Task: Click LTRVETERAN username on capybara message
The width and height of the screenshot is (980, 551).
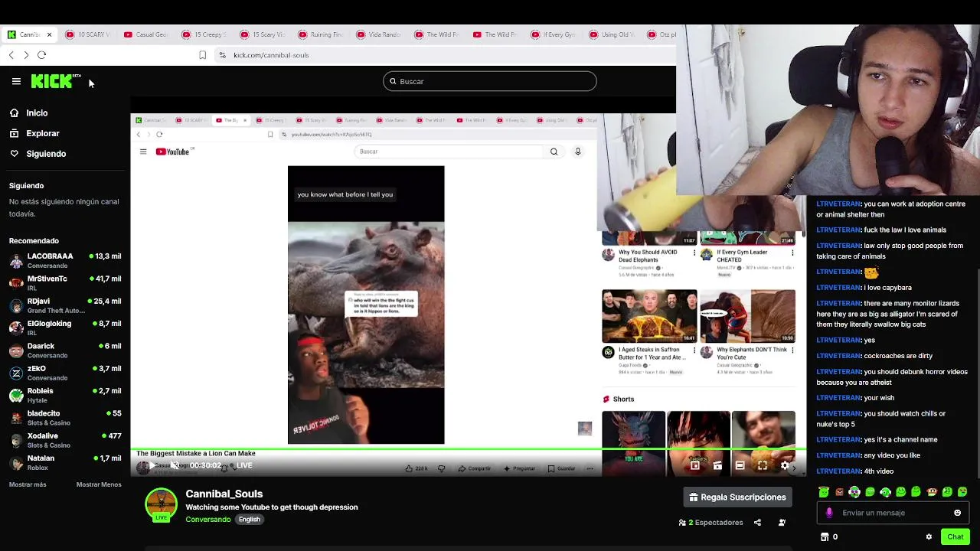Action: [838, 288]
